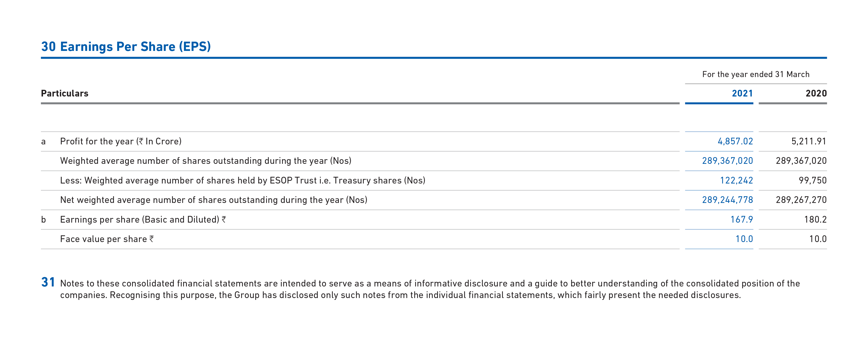Click the '30 Earnings Per Share (EPS)' heading
The height and width of the screenshot is (339, 868).
(x=126, y=47)
